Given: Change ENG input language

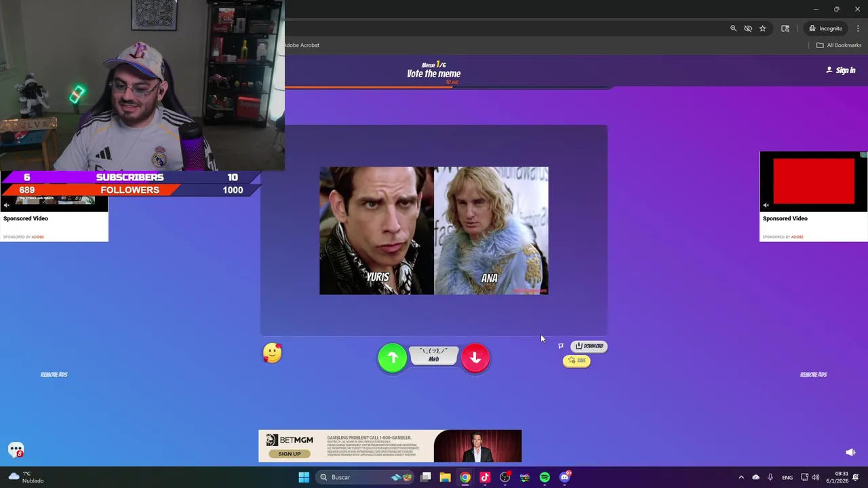Looking at the screenshot, I should (787, 477).
